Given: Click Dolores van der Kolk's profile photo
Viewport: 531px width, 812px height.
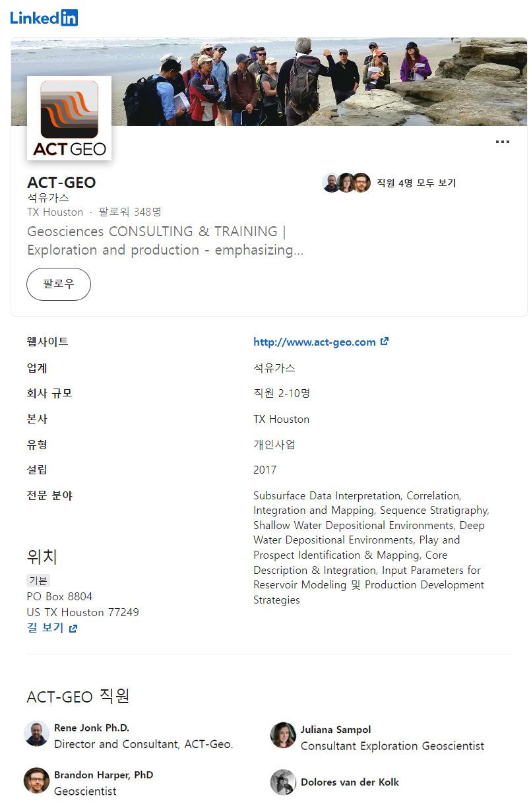Looking at the screenshot, I should point(283,782).
